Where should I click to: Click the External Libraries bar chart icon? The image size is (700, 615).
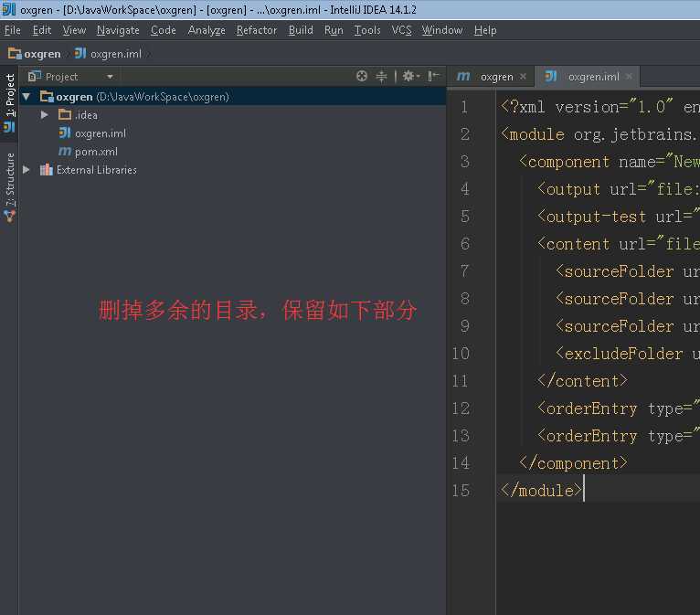(46, 170)
